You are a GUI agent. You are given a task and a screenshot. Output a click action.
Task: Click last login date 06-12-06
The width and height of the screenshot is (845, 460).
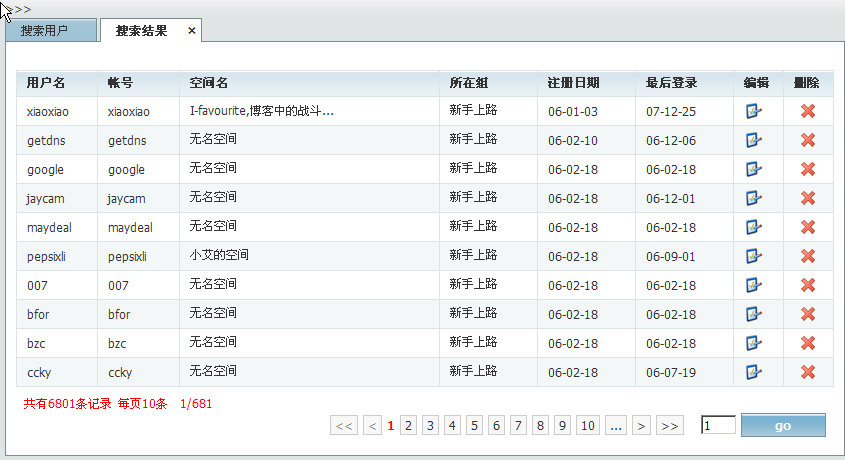point(671,141)
